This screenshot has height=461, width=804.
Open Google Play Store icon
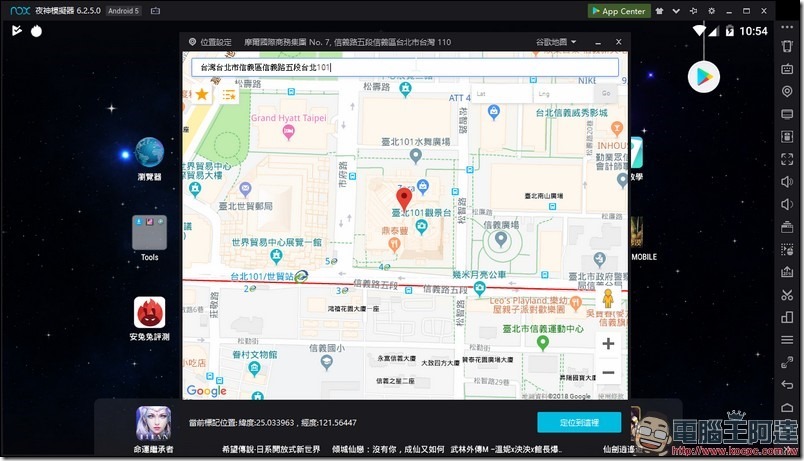pos(704,77)
